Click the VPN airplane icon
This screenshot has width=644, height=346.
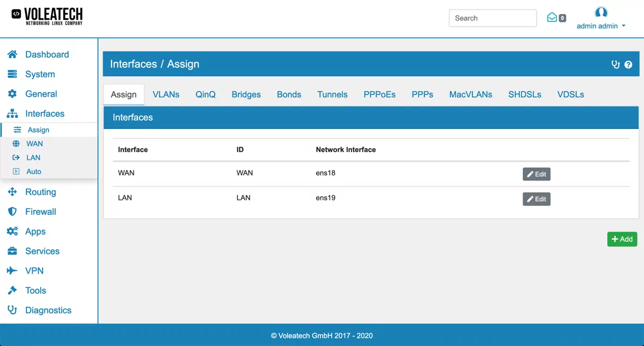(12, 271)
